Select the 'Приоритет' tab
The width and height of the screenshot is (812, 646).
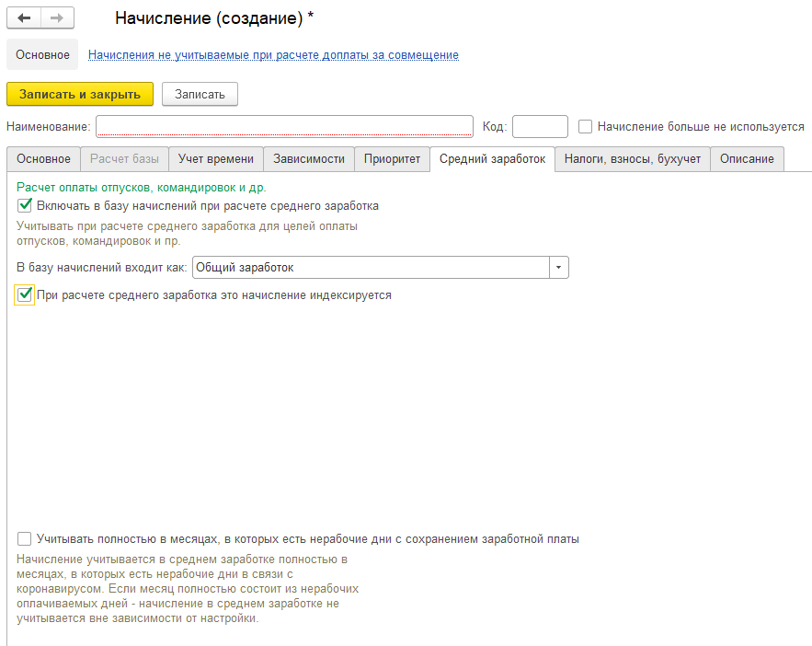pyautogui.click(x=392, y=159)
